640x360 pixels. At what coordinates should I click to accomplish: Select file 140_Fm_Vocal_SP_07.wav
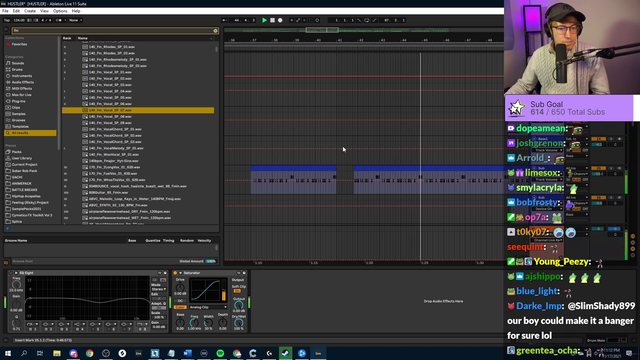click(x=138, y=110)
